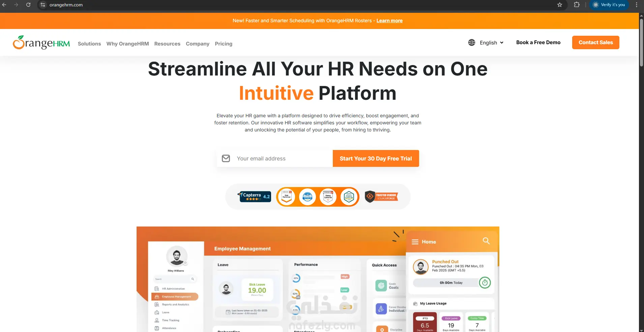Click the orange word "Intuitive" in the headline
The width and height of the screenshot is (644, 332).
(x=276, y=93)
